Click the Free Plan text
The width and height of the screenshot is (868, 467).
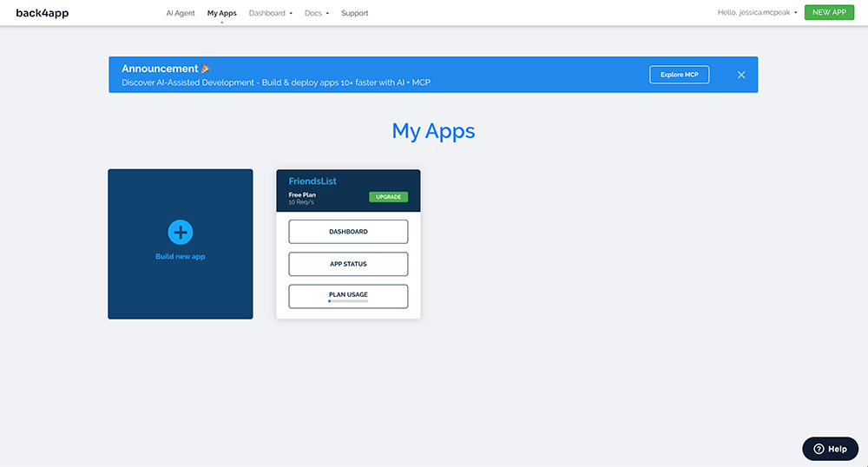(302, 194)
